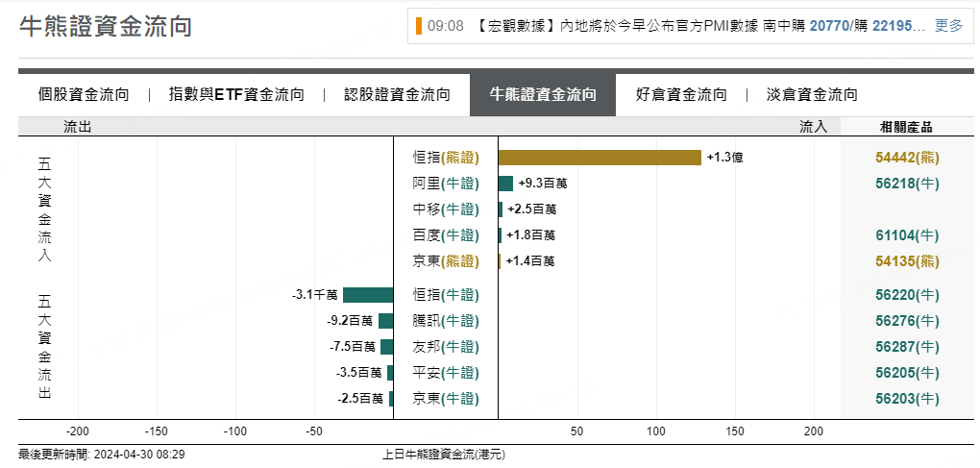Open related product 56218(牛)

[x=908, y=184]
